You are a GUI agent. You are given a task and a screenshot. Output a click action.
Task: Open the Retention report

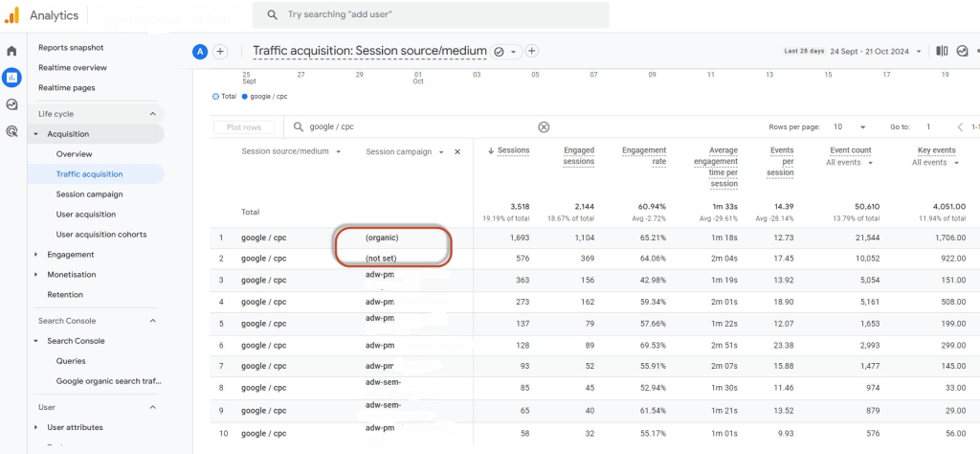(65, 295)
